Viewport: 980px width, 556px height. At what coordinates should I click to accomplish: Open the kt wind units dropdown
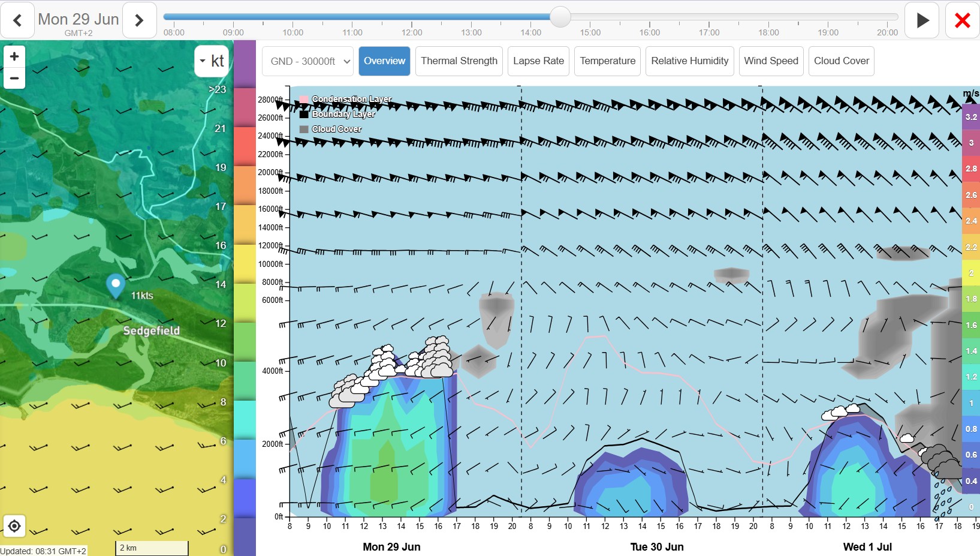coord(212,61)
